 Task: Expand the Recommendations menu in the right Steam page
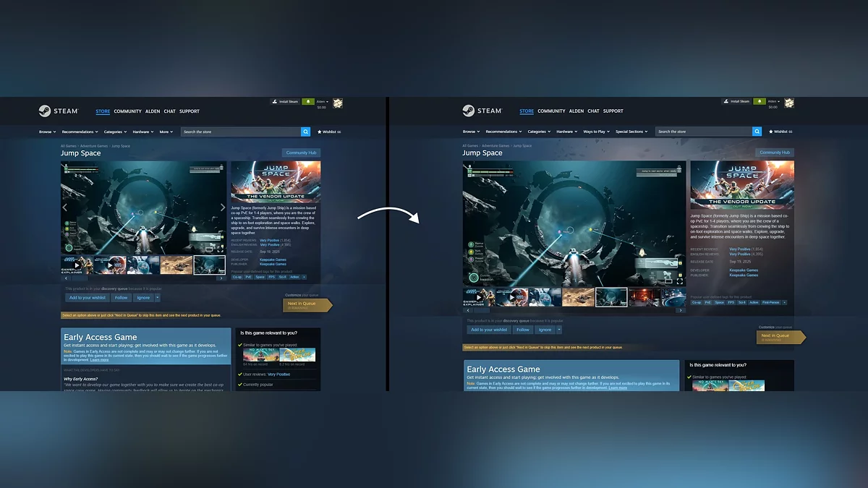[x=503, y=132]
